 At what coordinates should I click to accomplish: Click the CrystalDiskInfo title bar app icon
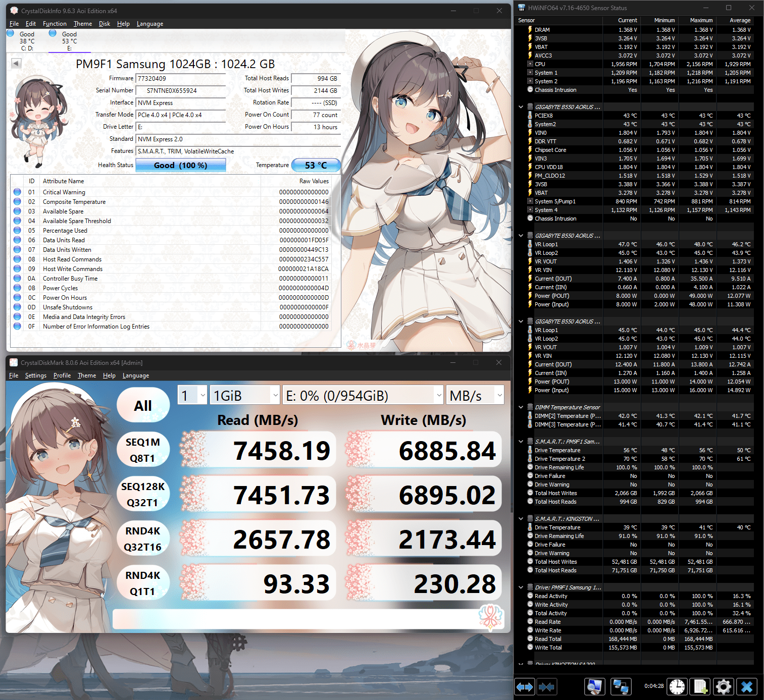coord(14,11)
